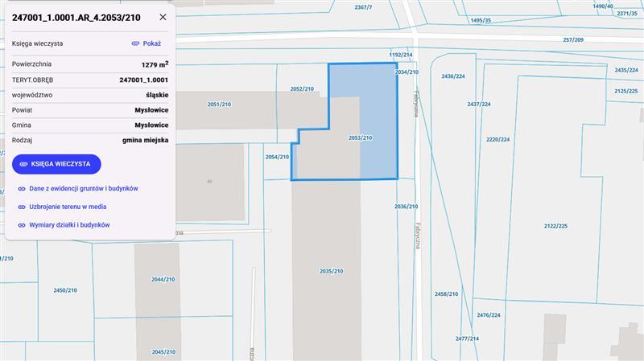Click the chain icon before Wymiary działki
Viewport: 644px width, 361px height.
21,225
